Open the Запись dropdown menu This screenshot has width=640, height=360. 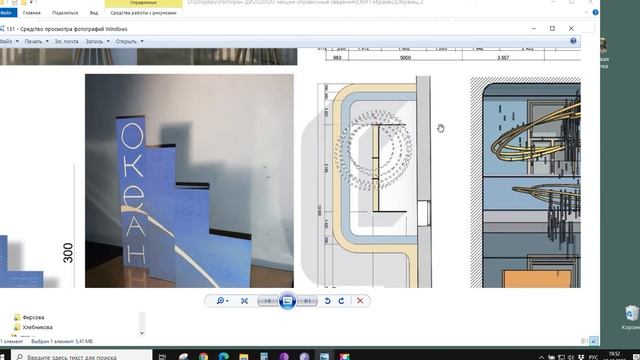[x=97, y=41]
